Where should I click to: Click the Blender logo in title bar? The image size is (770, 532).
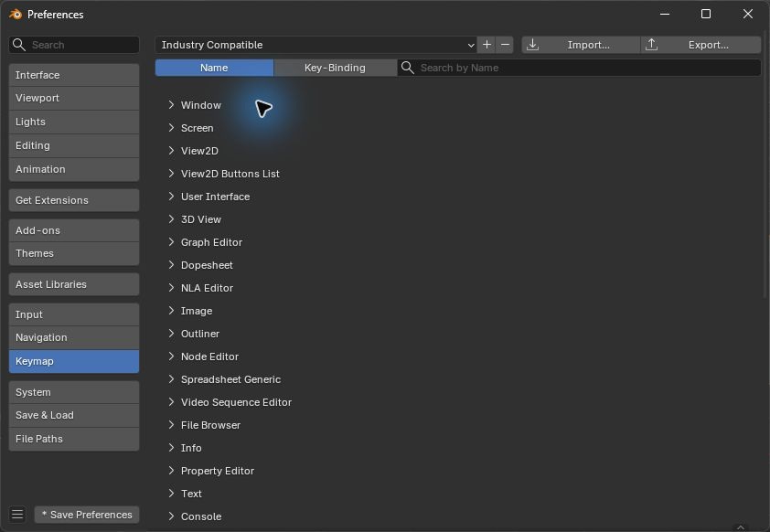(16, 15)
